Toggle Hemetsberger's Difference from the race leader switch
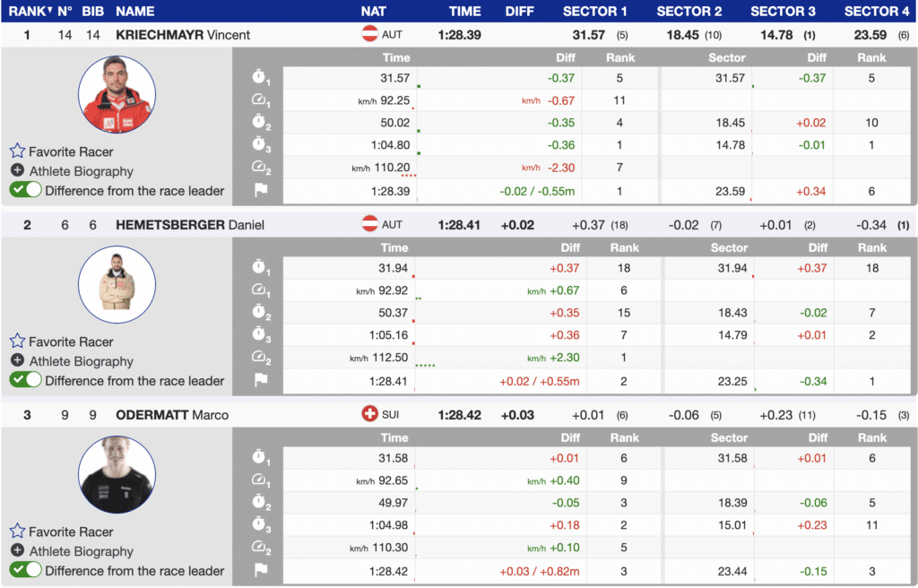The height and width of the screenshot is (588, 918). click(x=25, y=380)
